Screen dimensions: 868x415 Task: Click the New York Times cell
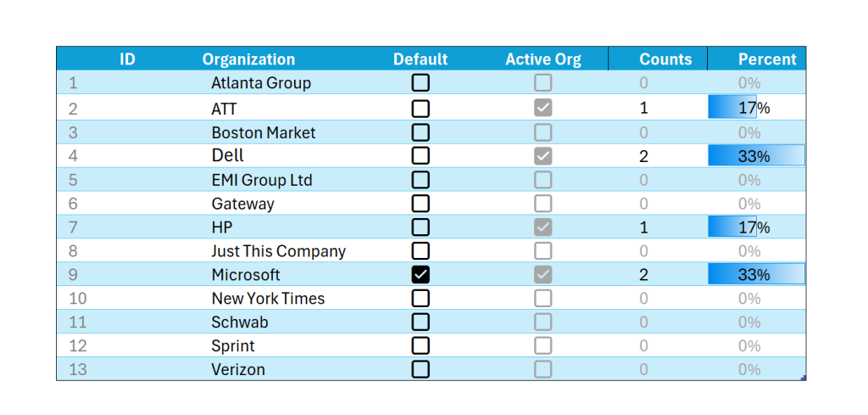[268, 299]
